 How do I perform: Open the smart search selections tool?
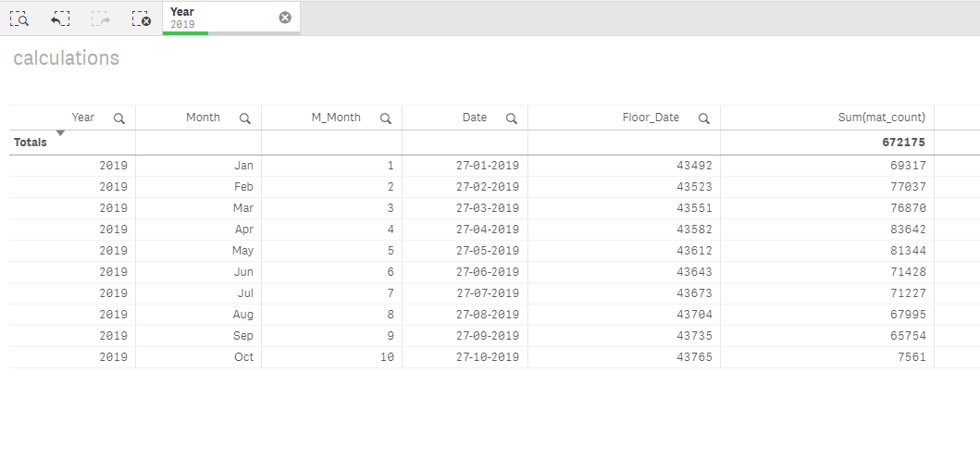[19, 19]
